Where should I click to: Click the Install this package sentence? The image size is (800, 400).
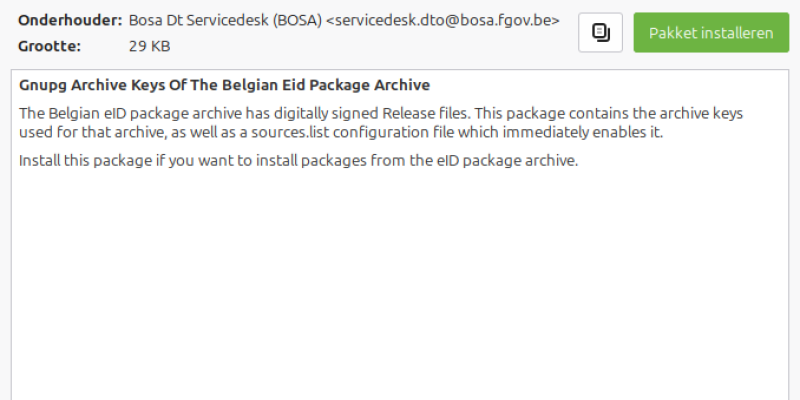(298, 161)
